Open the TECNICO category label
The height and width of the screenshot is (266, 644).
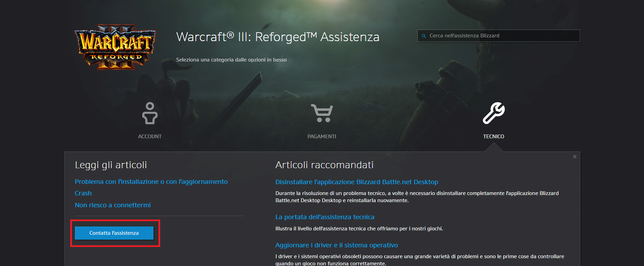click(x=494, y=136)
